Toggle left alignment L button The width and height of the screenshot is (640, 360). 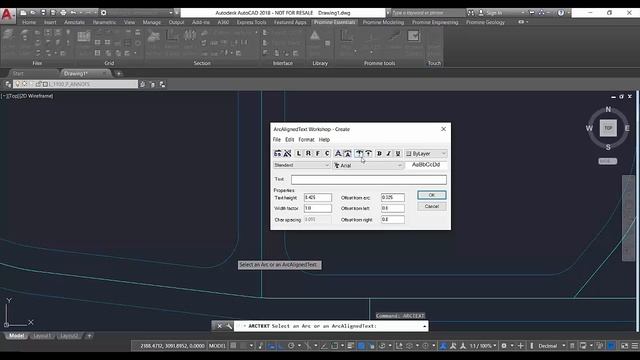tap(299, 153)
